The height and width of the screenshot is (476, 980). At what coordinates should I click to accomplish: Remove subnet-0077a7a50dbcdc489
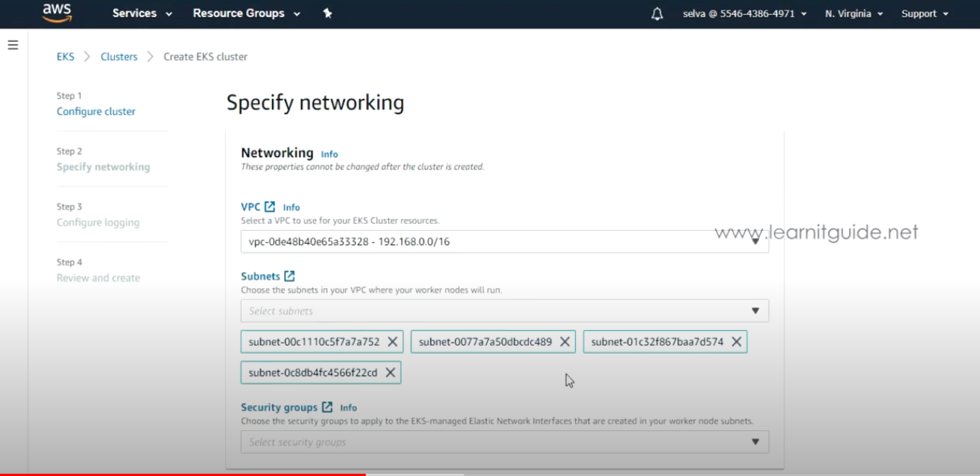[565, 342]
